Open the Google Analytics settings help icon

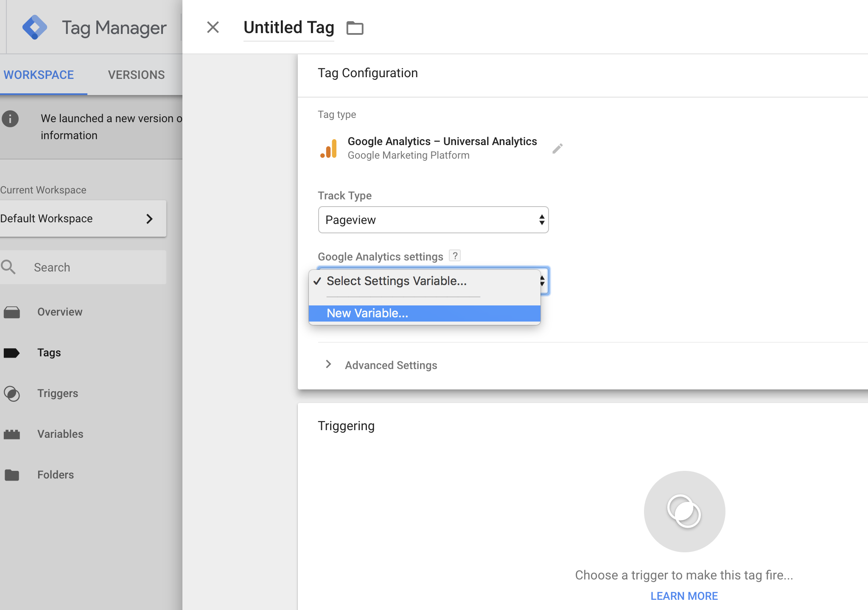[x=455, y=256]
